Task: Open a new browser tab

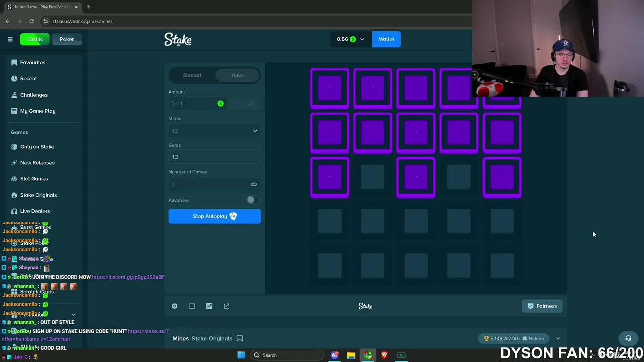Action: point(89,7)
